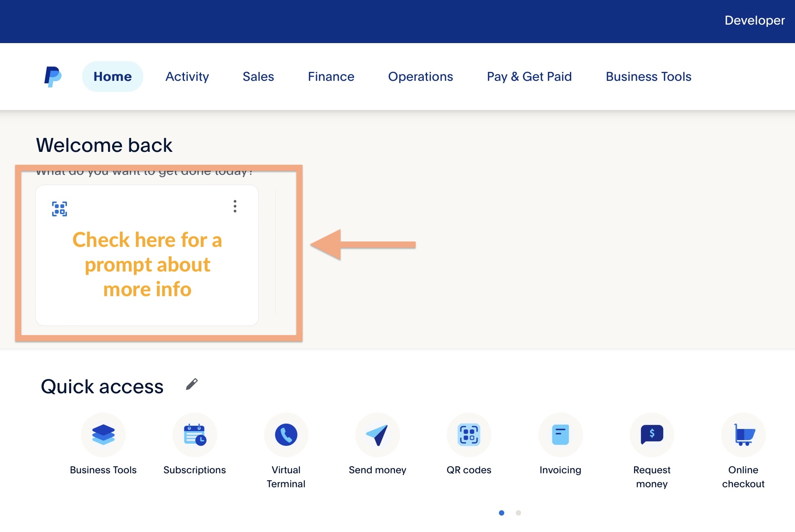Click the Request money icon

point(652,435)
